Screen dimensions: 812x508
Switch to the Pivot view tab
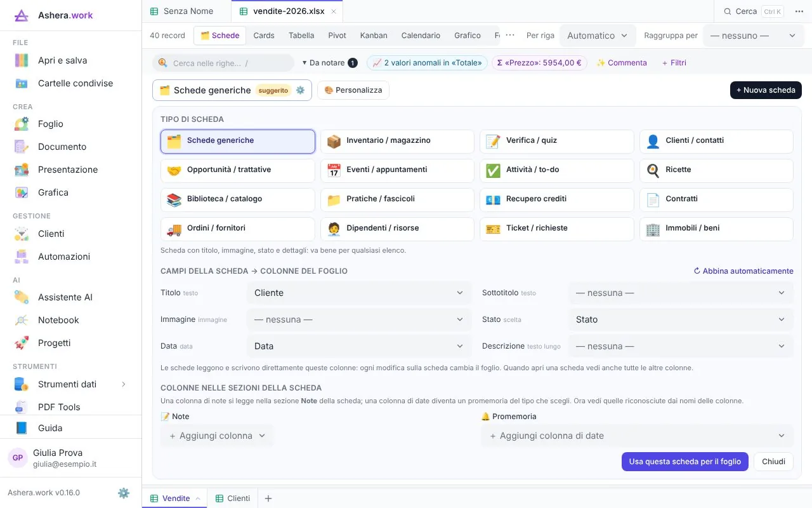[x=337, y=36]
